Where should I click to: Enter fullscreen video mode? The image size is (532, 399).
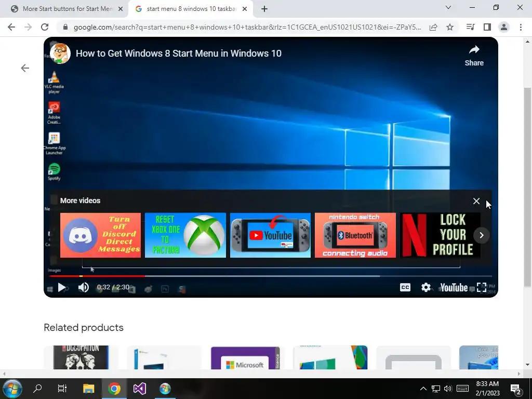tap(482, 287)
